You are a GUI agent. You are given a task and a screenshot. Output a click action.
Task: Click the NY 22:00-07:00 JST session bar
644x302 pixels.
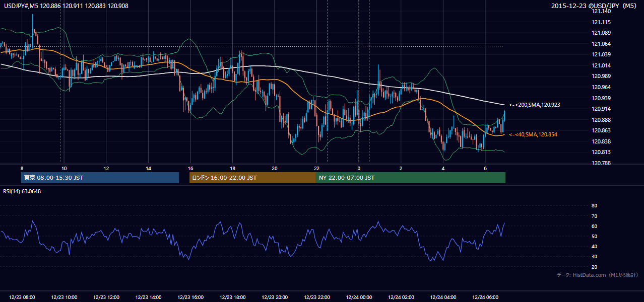click(x=411, y=178)
